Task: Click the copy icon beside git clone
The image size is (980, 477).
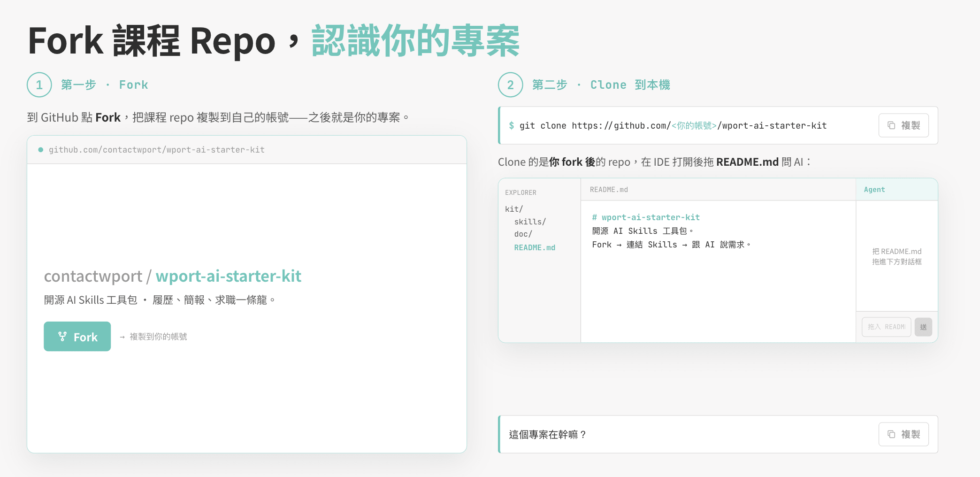Action: point(891,125)
